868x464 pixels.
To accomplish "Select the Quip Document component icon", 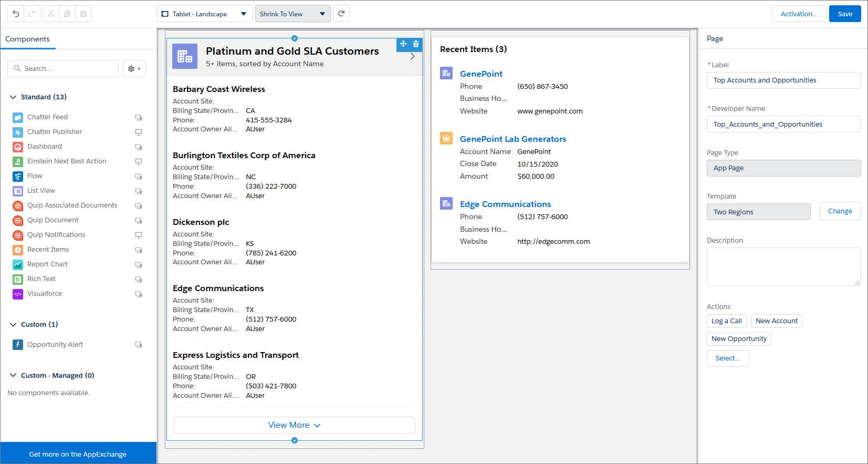I will click(x=18, y=220).
